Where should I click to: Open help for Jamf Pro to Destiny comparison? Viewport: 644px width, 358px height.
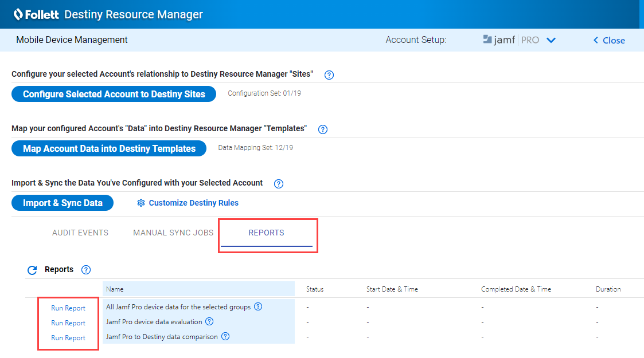click(225, 336)
